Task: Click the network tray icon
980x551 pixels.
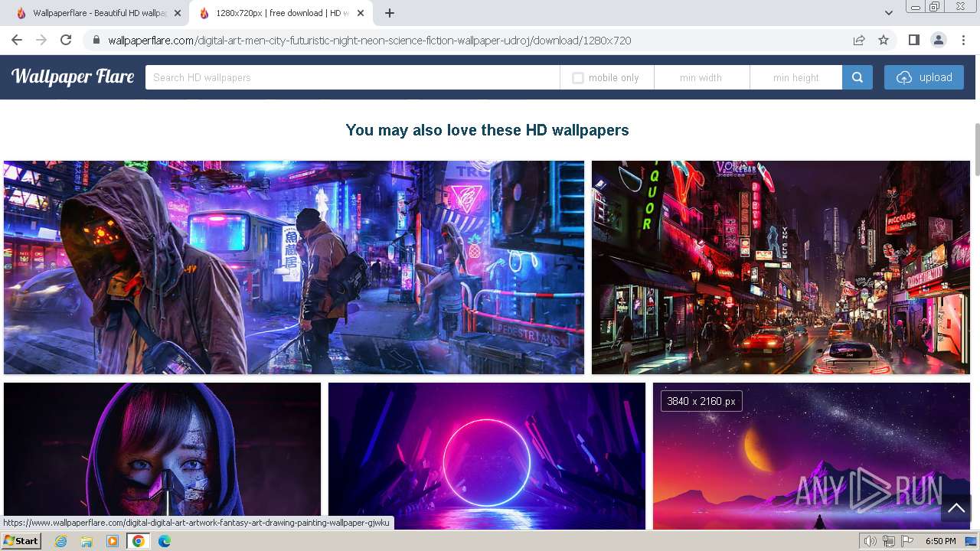Action: tap(888, 541)
